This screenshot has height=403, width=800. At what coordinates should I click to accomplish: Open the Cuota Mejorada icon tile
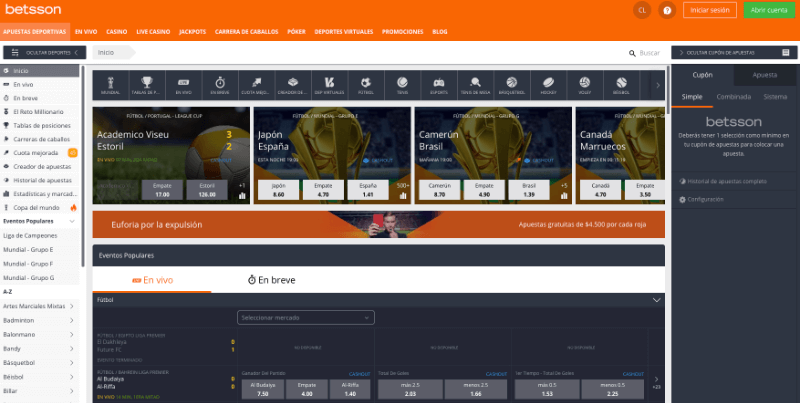click(x=257, y=85)
